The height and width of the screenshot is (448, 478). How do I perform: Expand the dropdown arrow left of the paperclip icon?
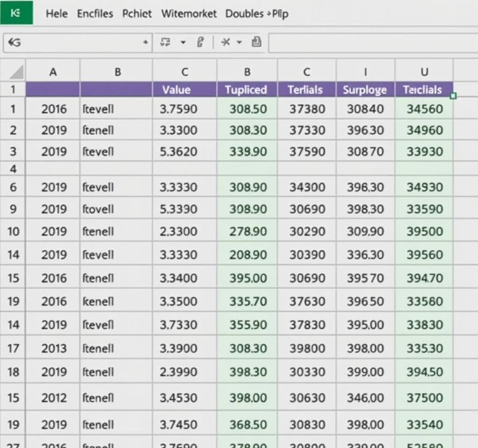183,42
